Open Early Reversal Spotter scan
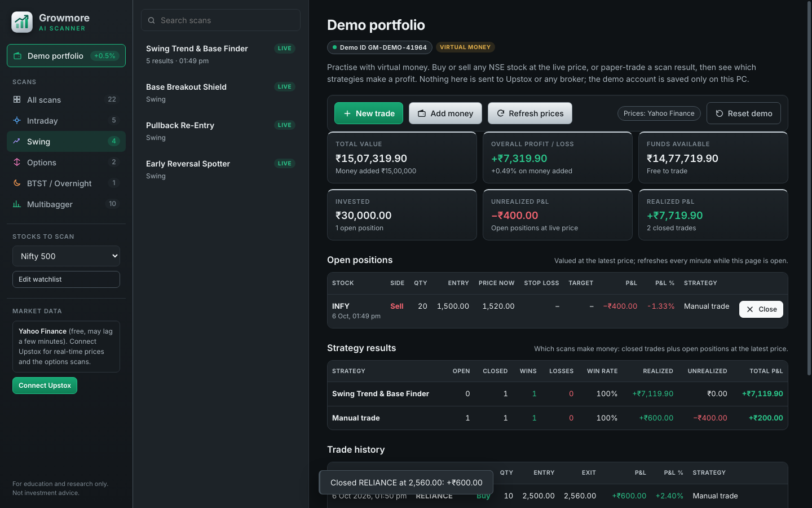 point(220,169)
